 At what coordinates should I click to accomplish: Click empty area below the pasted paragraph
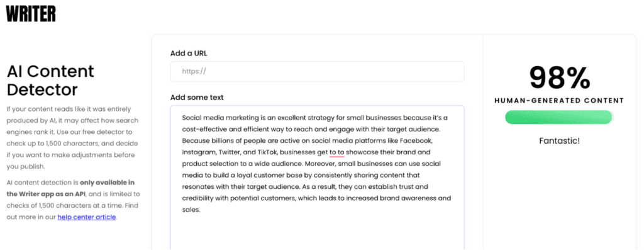coord(317,232)
